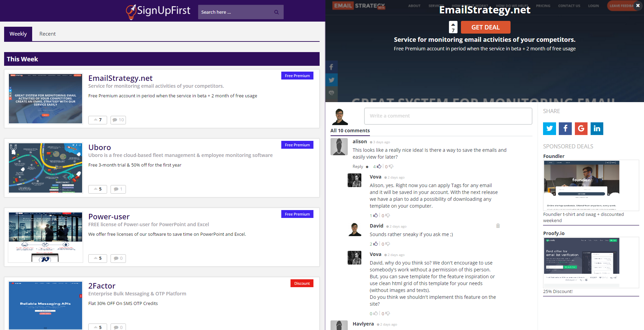Focus the Write a comment box

coord(448,116)
